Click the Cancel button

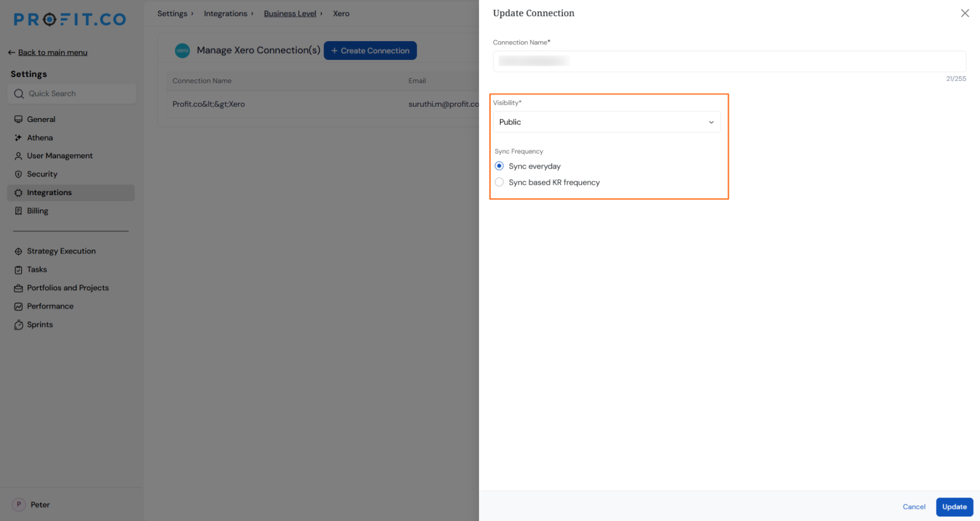[914, 507]
